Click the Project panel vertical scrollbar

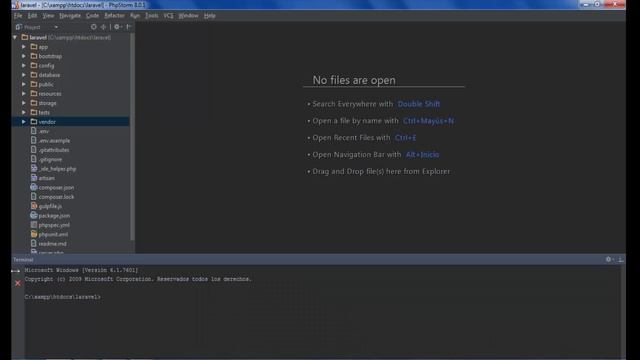[x=132, y=137]
